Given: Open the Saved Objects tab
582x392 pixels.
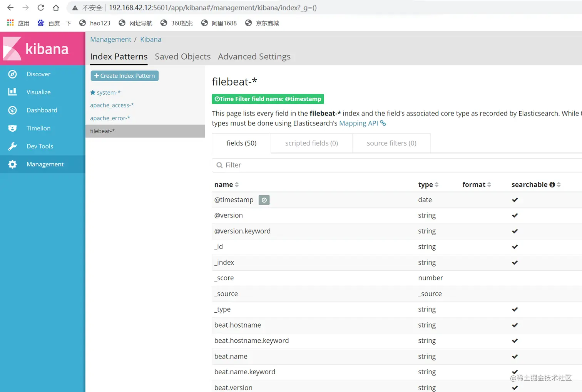Looking at the screenshot, I should tap(183, 57).
